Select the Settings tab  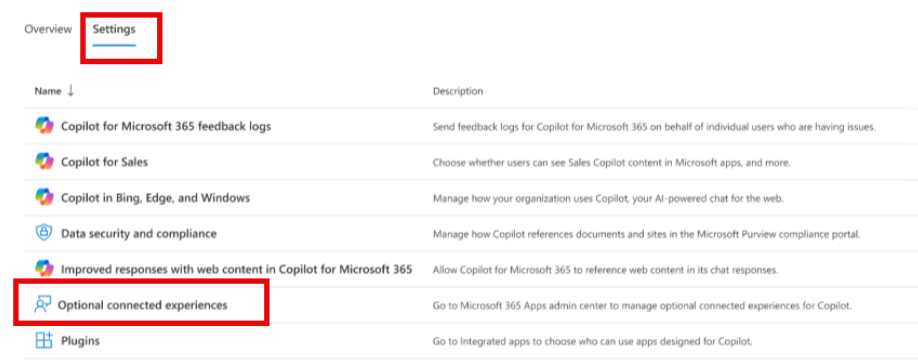coord(114,29)
